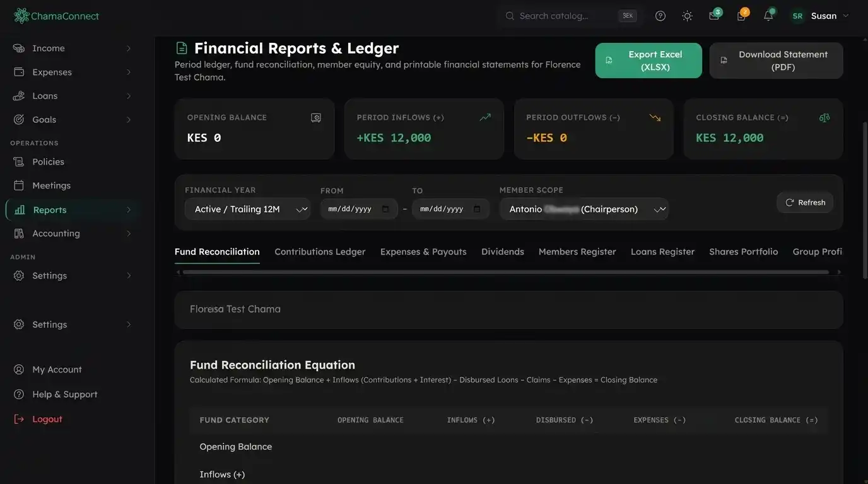The height and width of the screenshot is (484, 868).
Task: Click the Income sidebar icon
Action: point(19,48)
